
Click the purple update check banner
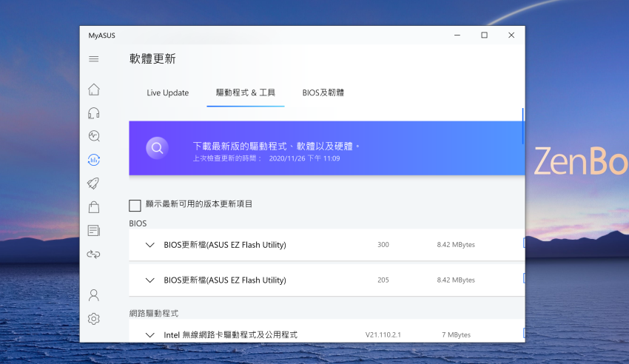point(327,148)
